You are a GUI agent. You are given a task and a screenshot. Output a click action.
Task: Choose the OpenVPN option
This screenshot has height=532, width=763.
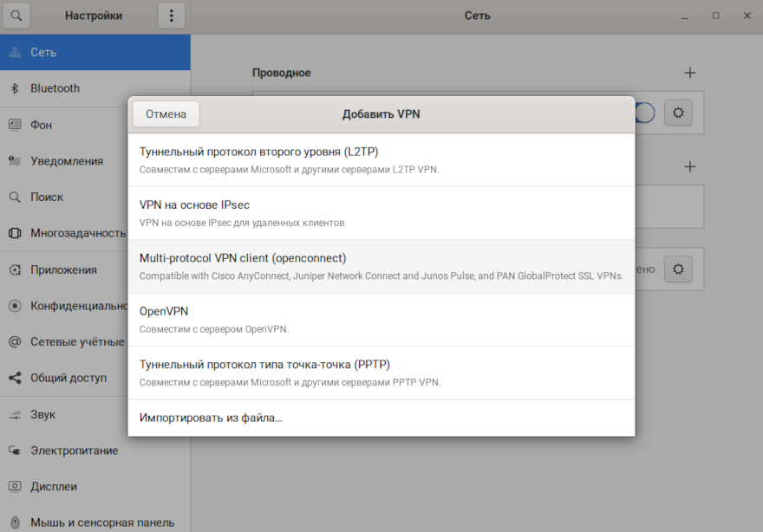point(381,320)
